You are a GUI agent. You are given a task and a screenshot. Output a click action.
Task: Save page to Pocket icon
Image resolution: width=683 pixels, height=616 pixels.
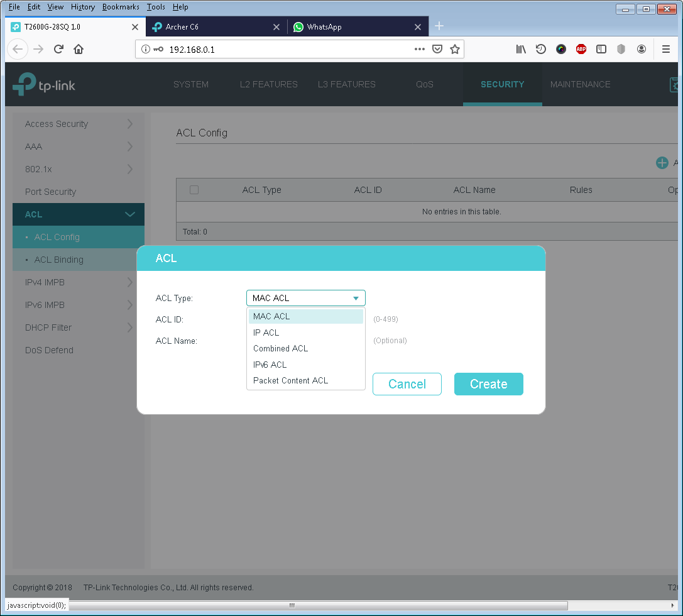(437, 49)
